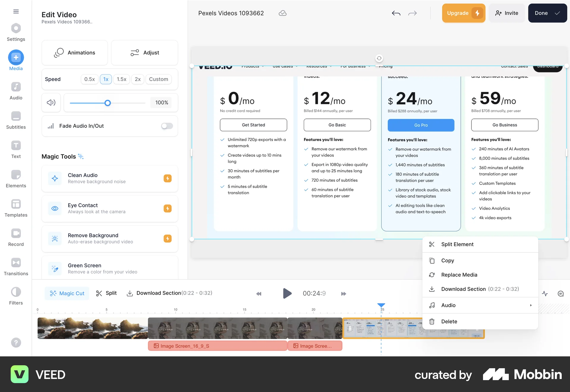Open the Templates panel
The image size is (570, 392).
tap(16, 207)
